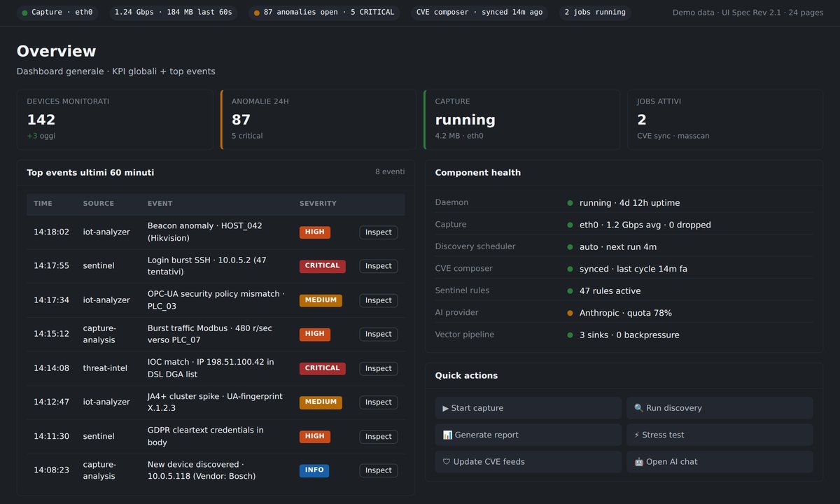Image resolution: width=840 pixels, height=504 pixels.
Task: Sort by the SEVERITY column header
Action: tap(318, 204)
